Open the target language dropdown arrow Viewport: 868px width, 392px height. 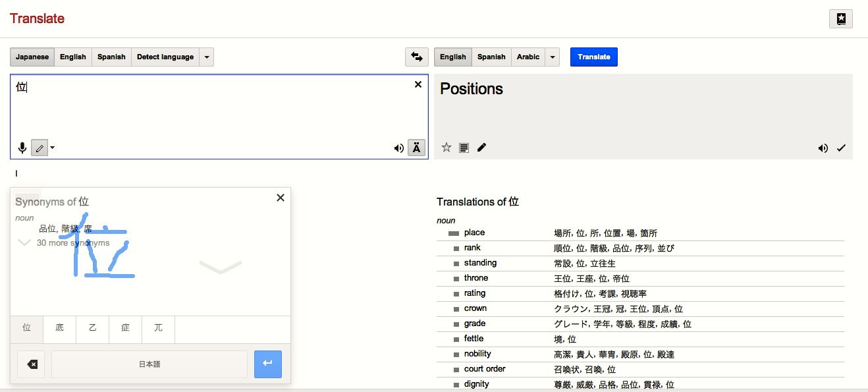pos(553,57)
